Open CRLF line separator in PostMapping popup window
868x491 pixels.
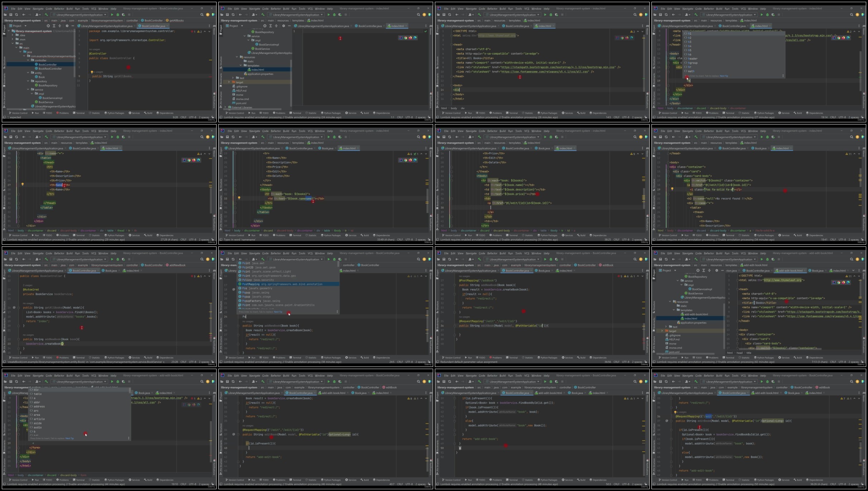pos(400,362)
